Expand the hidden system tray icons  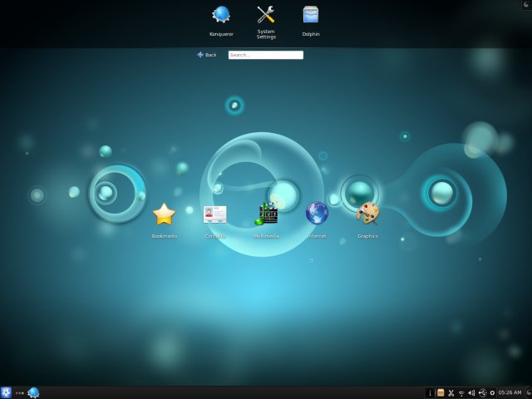click(x=492, y=392)
